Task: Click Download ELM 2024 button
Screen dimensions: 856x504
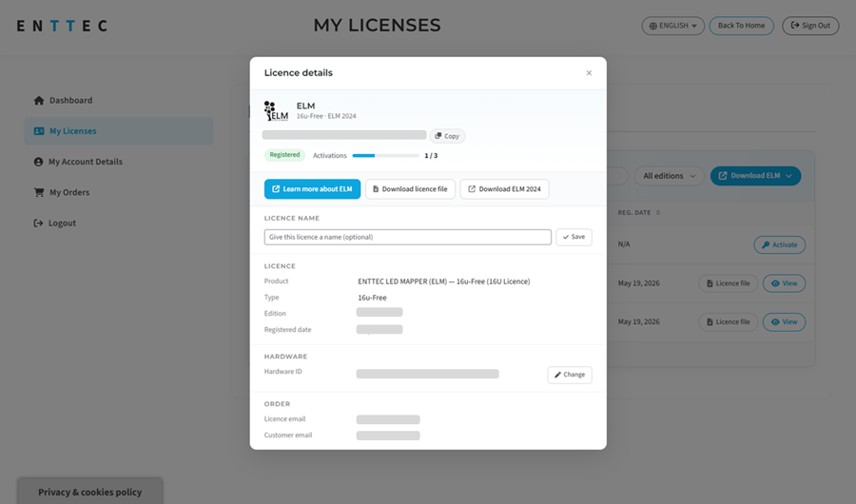Action: coord(504,189)
